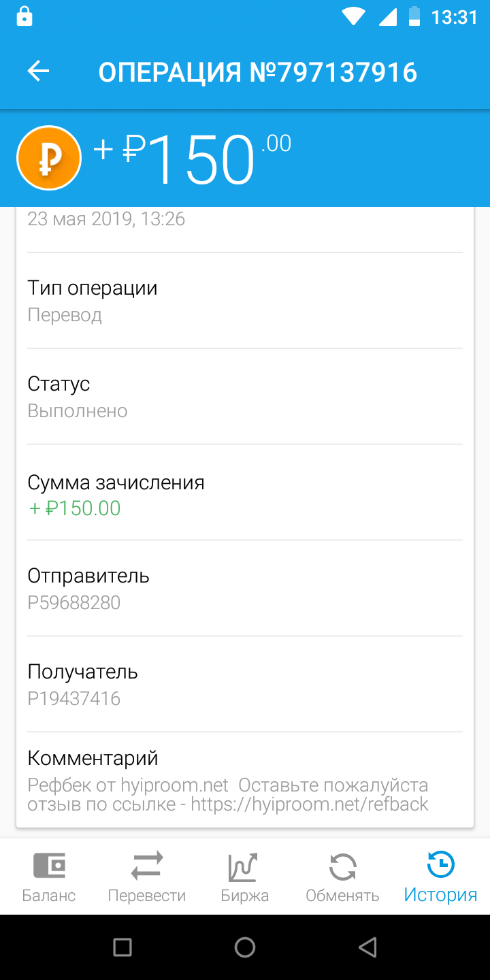Tap the Обменять exchange icon

[342, 866]
